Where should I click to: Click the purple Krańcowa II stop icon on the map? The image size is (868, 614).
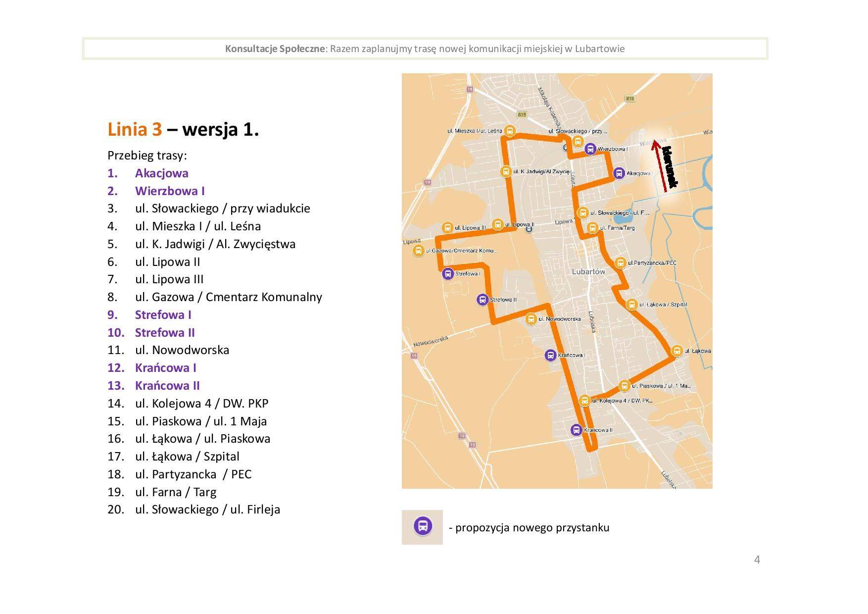577,430
